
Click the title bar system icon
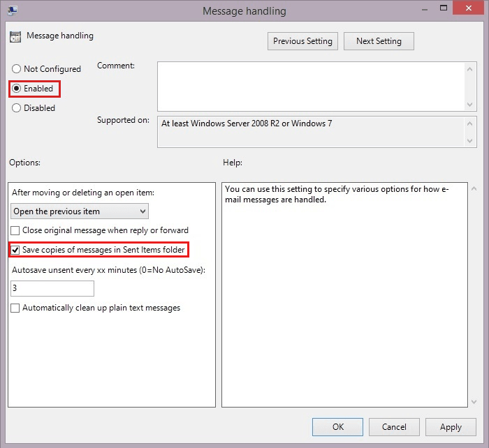coord(13,10)
